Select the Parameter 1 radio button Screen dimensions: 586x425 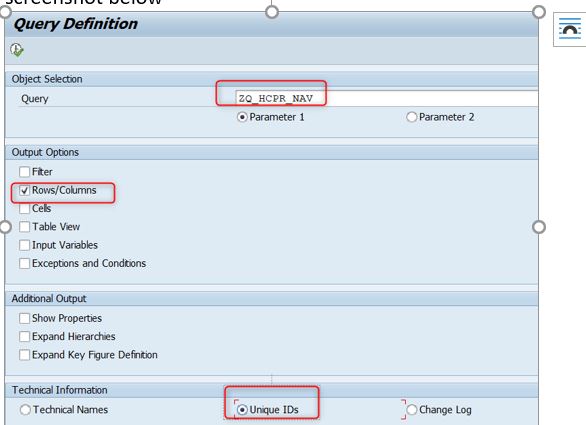(242, 117)
